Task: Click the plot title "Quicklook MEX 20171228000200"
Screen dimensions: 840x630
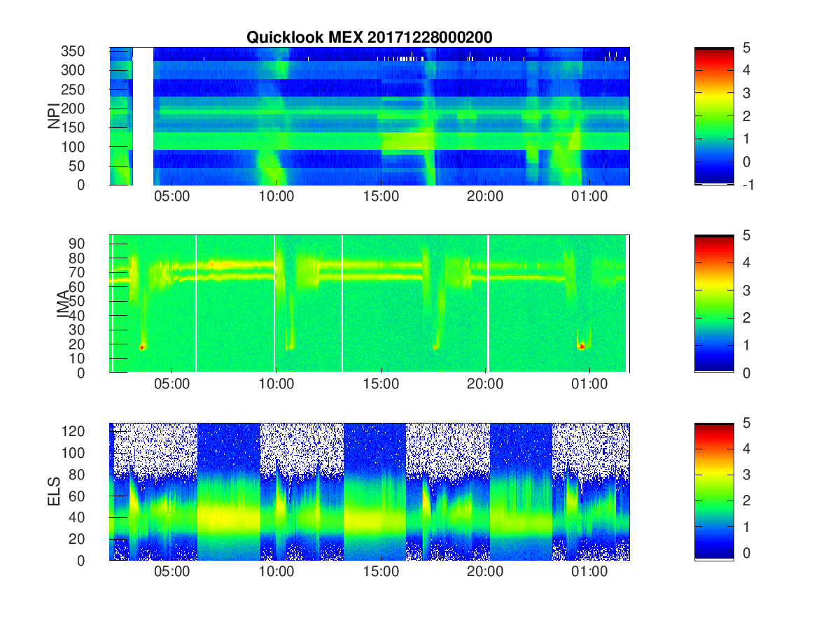Action: (x=369, y=38)
